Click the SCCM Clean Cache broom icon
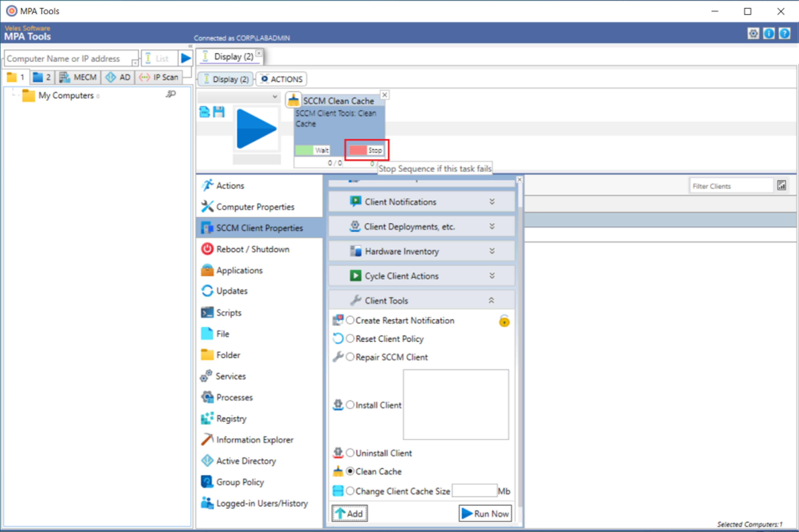Image resolution: width=799 pixels, height=532 pixels. [293, 100]
